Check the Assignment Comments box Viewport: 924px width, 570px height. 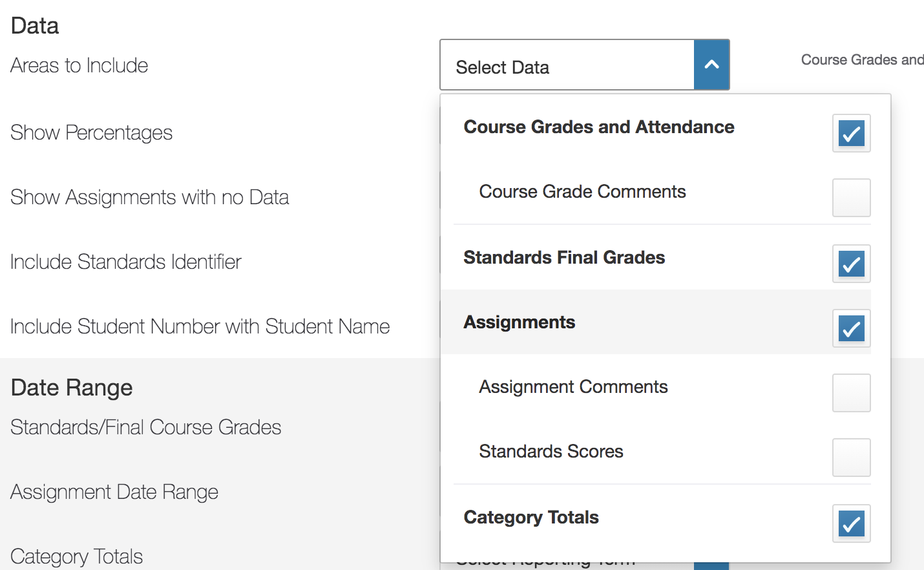pos(851,393)
